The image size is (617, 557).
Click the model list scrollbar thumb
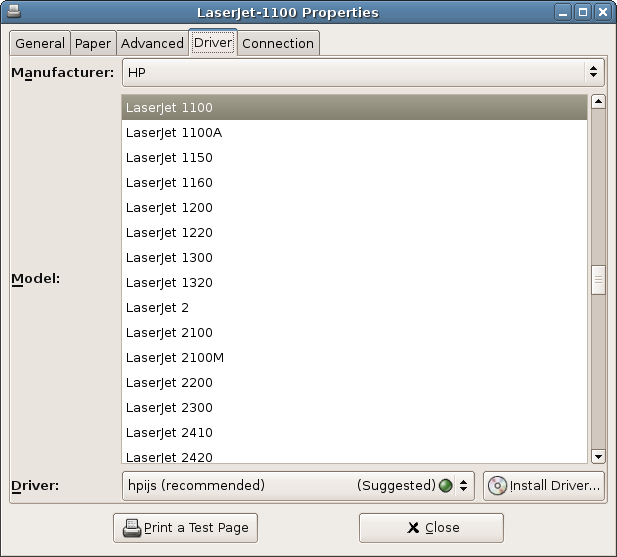coord(598,280)
